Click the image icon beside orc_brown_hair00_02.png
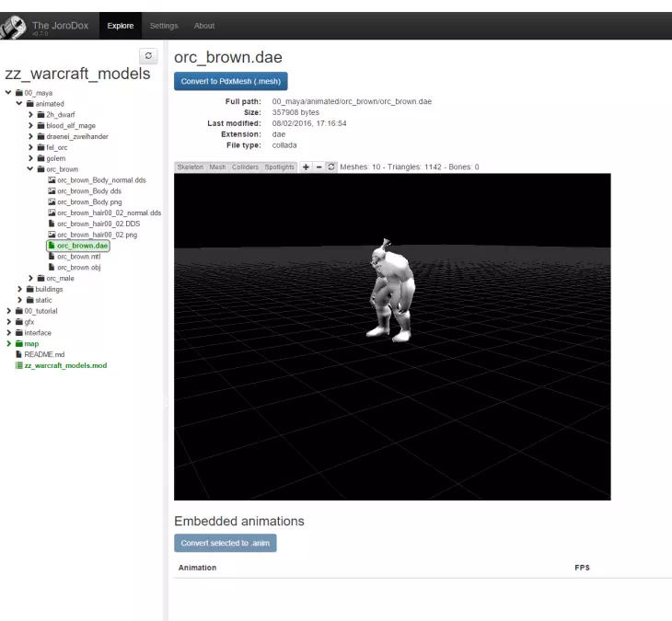The width and height of the screenshot is (672, 621). (x=52, y=235)
